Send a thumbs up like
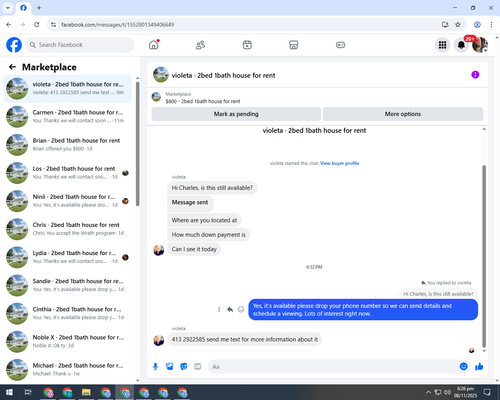Screen dimensions: 500x400 tap(479, 367)
